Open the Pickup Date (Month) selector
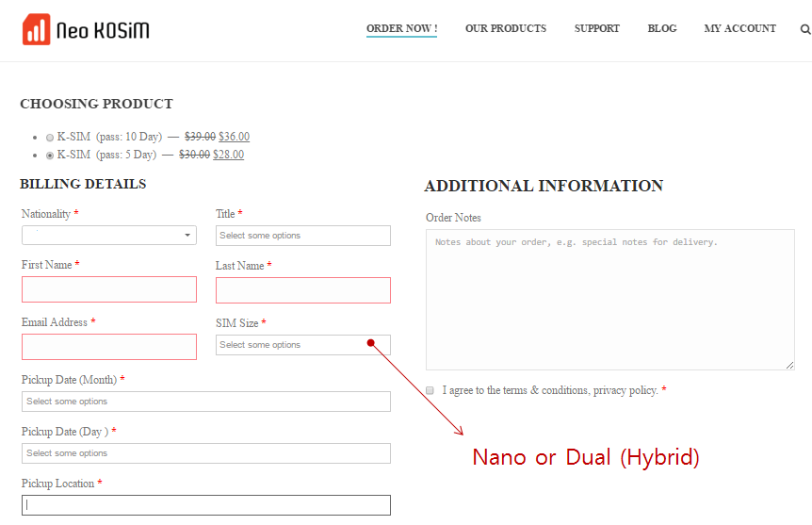Screen dimensions: 812x525 (206, 402)
